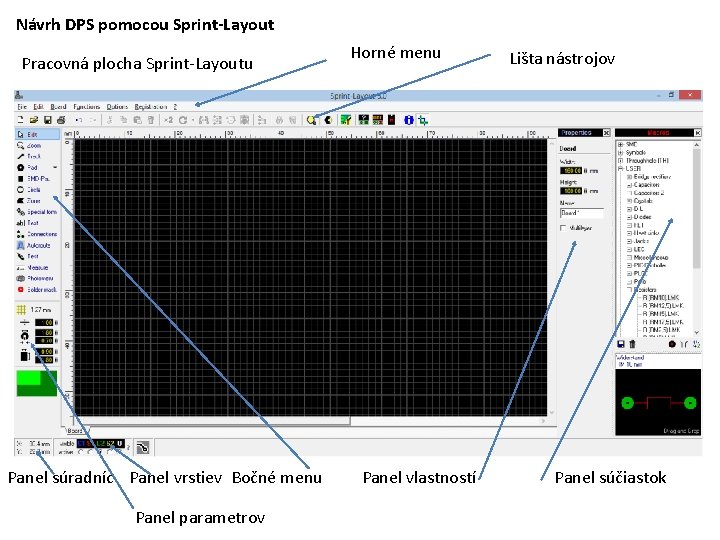The width and height of the screenshot is (720, 540).
Task: Click the Save floppy icon in the main toolbar
Action: coord(47,120)
